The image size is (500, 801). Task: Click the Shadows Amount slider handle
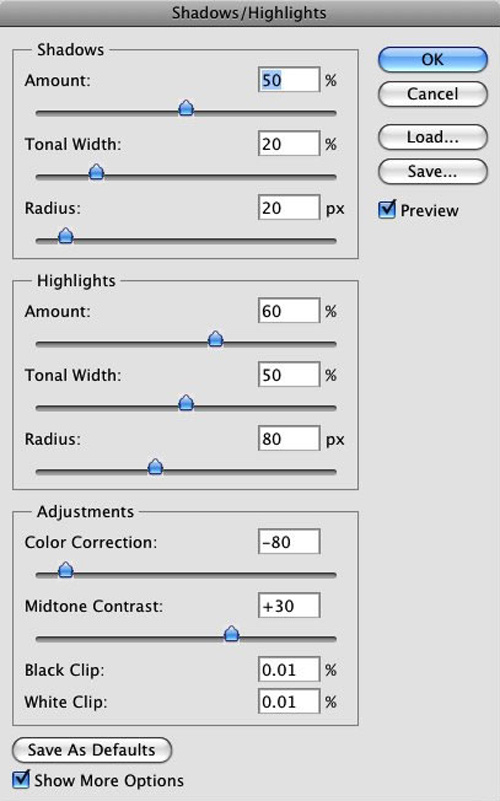click(186, 108)
